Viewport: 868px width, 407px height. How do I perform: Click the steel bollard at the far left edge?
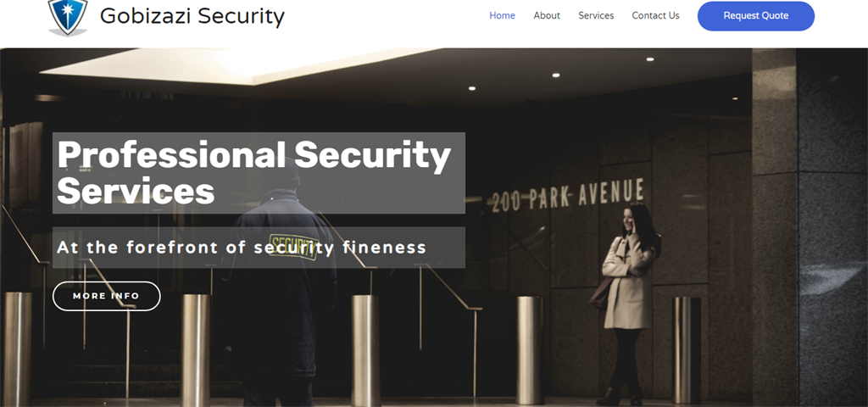pyautogui.click(x=17, y=348)
